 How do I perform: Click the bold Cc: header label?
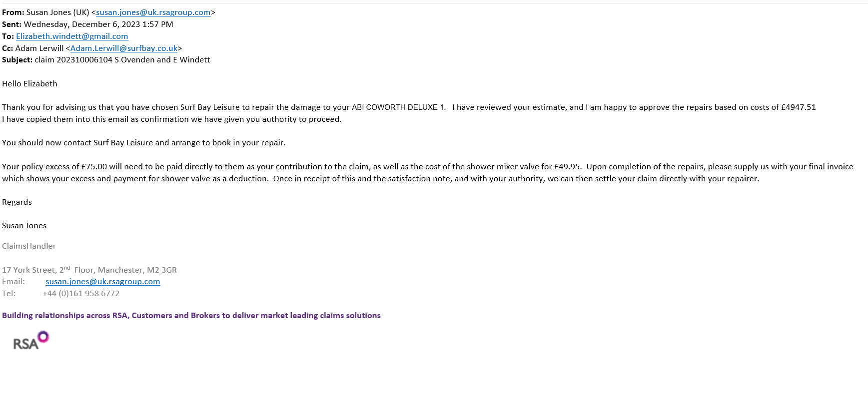[x=7, y=48]
